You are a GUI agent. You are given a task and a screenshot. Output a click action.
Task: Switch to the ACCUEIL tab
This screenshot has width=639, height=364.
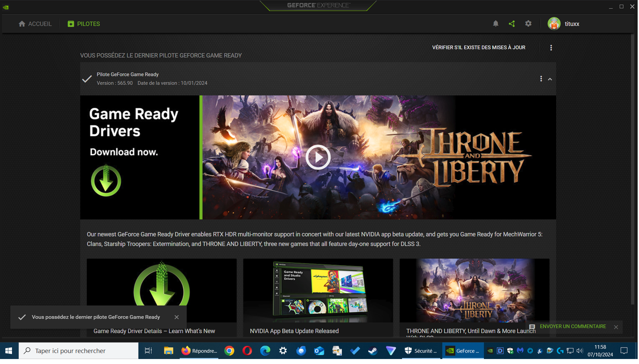(35, 23)
